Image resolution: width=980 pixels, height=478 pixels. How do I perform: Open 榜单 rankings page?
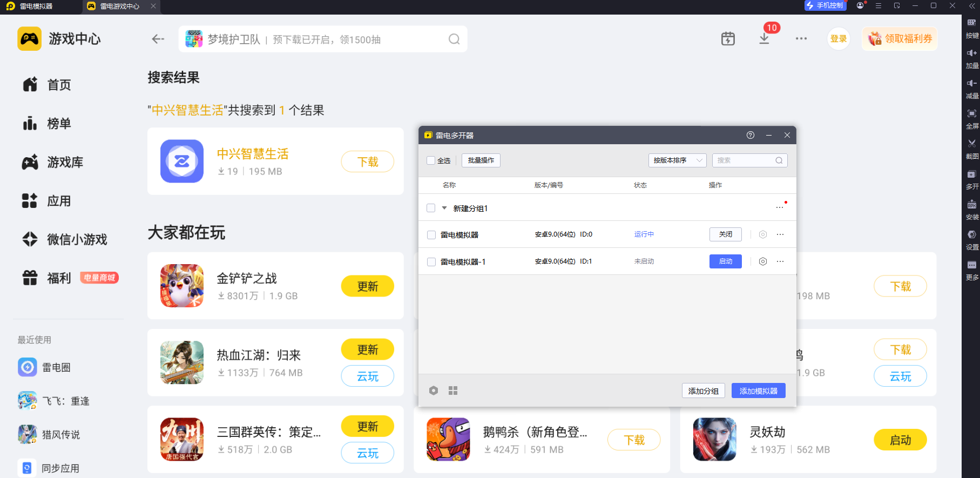47,124
